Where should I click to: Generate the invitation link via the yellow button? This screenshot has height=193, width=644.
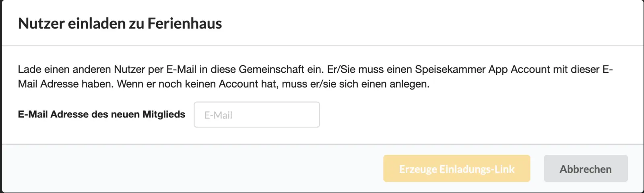coord(456,168)
